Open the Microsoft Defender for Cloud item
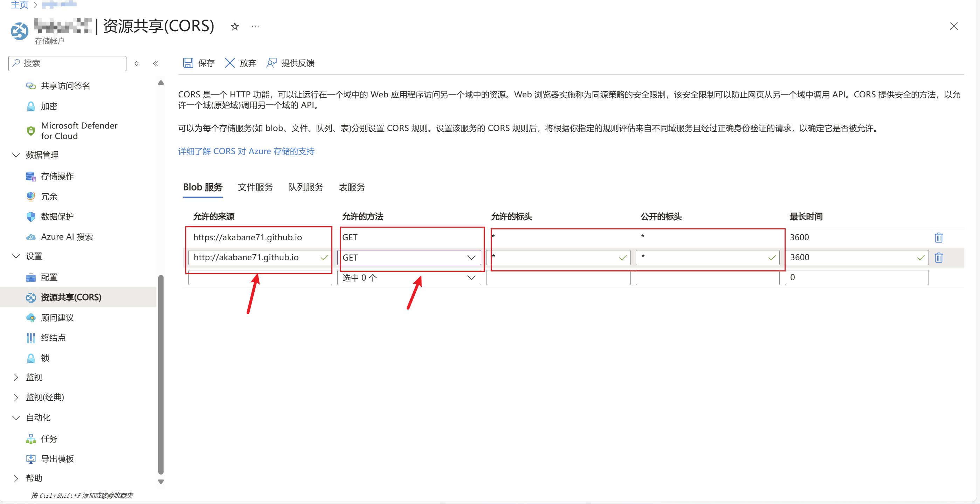Image resolution: width=980 pixels, height=504 pixels. click(79, 131)
